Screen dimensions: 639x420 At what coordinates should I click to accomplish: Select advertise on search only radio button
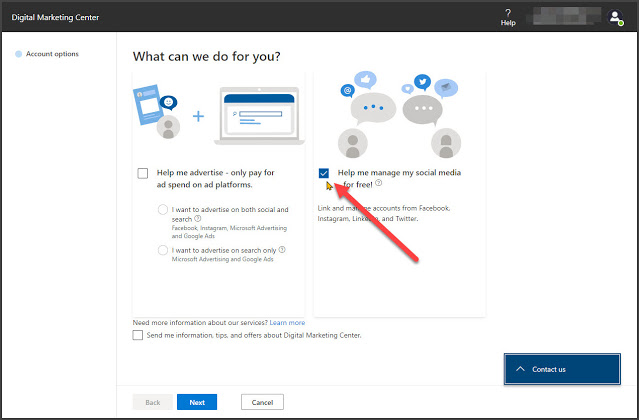163,250
